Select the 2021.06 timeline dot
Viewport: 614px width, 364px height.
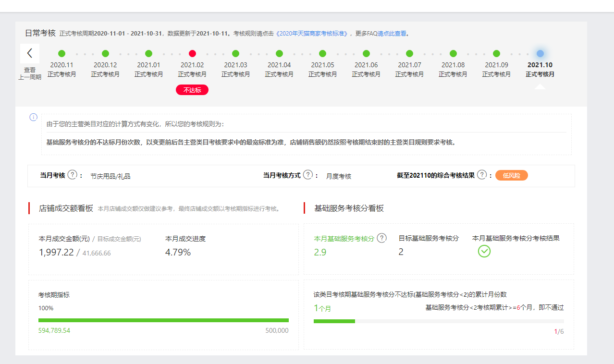pyautogui.click(x=366, y=53)
